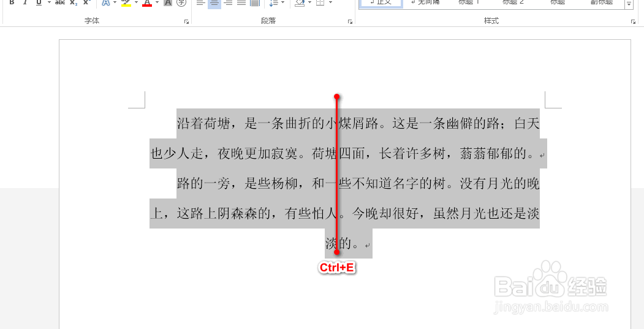
Task: Open the 字体 dialog launcher
Action: (186, 21)
